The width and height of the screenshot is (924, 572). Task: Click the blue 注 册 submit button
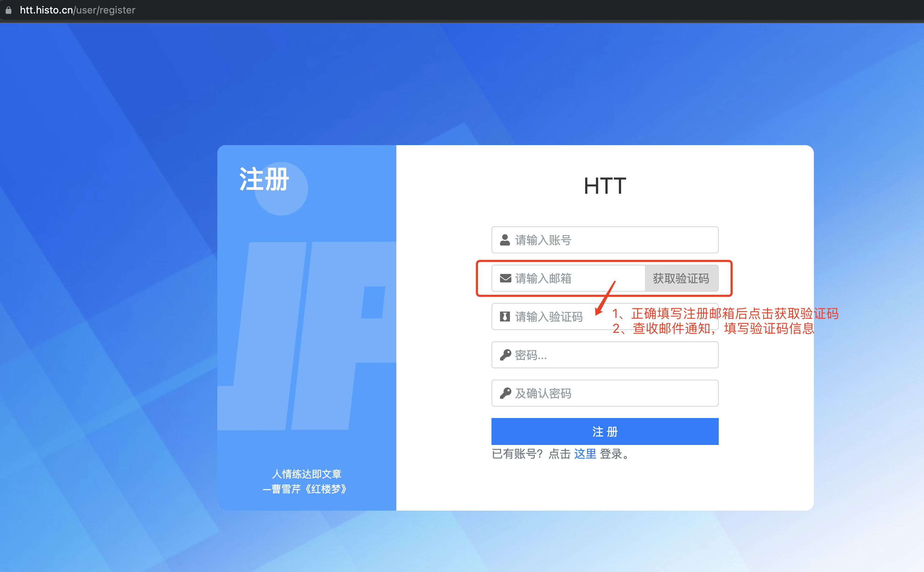604,431
